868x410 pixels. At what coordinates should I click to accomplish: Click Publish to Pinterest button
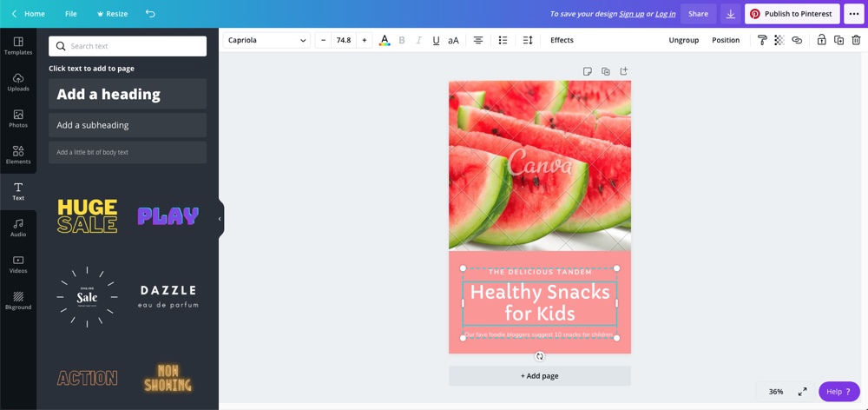[792, 14]
